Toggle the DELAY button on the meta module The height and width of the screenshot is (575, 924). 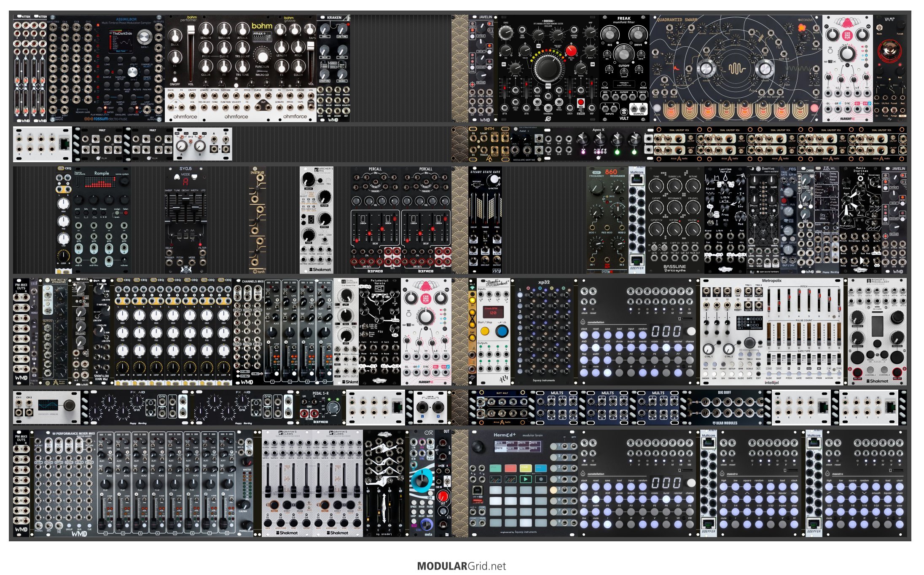pyautogui.click(x=422, y=511)
